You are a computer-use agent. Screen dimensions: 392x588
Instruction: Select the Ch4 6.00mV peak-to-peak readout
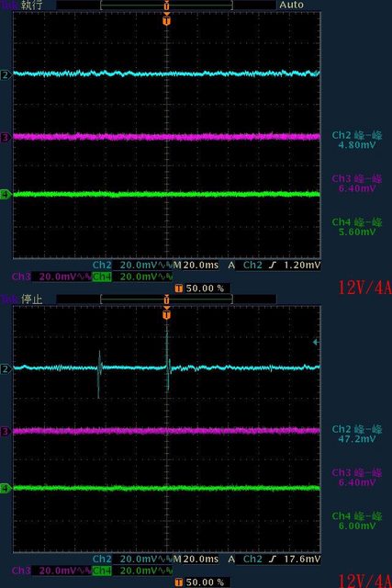pyautogui.click(x=357, y=521)
